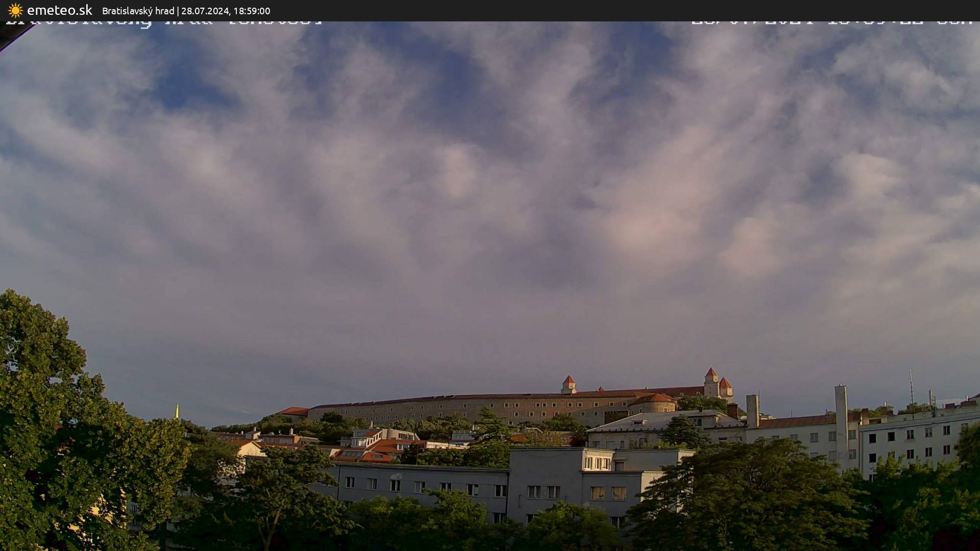Click the camera overlay timestamp top-right
This screenshot has width=980, height=551.
point(832,23)
